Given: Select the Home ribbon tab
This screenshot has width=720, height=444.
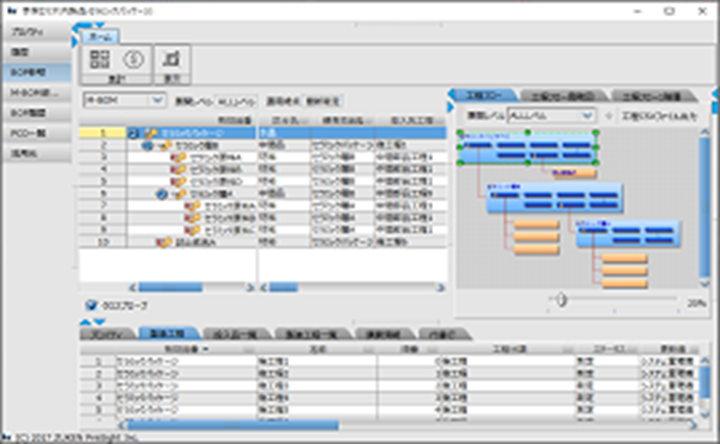Looking at the screenshot, I should click(102, 36).
